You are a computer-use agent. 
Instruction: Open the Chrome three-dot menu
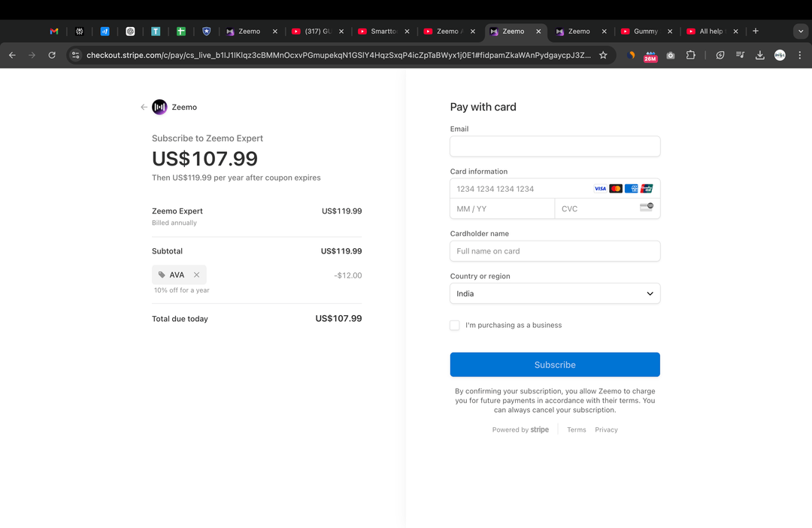[x=799, y=55]
